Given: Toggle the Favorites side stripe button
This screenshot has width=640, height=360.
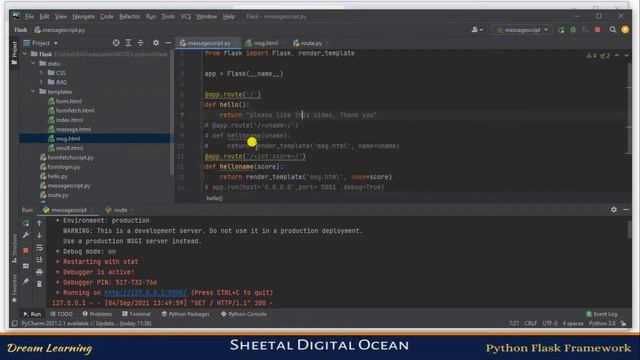Looking at the screenshot, I should click(x=15, y=288).
